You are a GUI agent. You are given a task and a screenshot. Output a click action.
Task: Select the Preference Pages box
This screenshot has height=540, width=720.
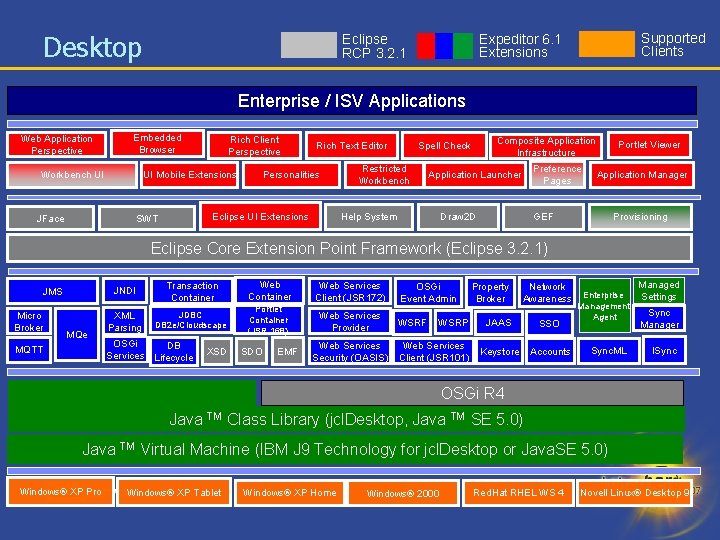[x=557, y=174]
